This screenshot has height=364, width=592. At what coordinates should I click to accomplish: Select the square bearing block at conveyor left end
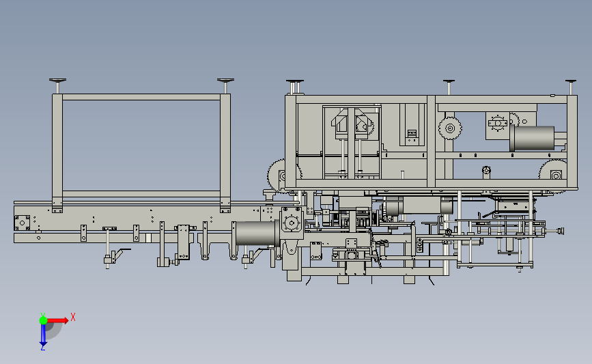(x=22, y=223)
